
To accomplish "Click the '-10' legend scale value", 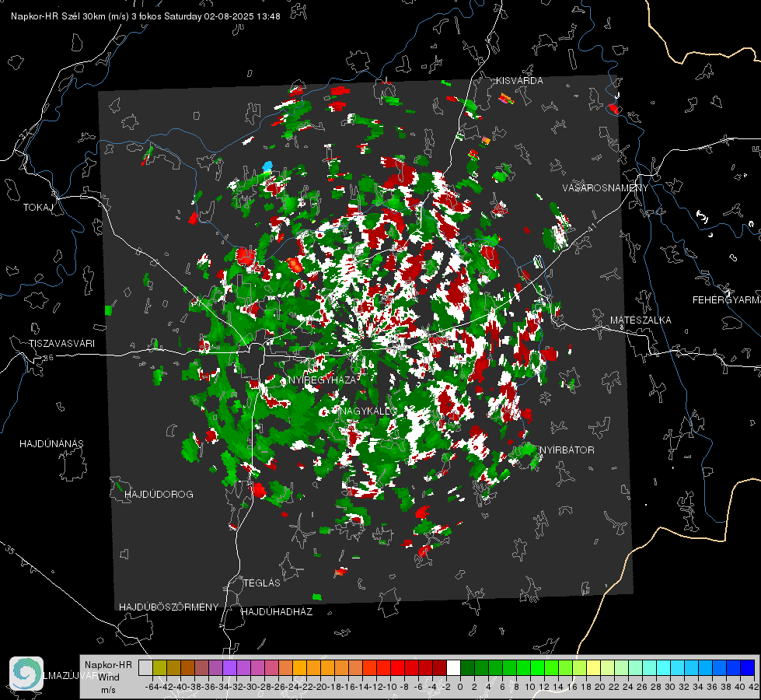I will [x=389, y=687].
